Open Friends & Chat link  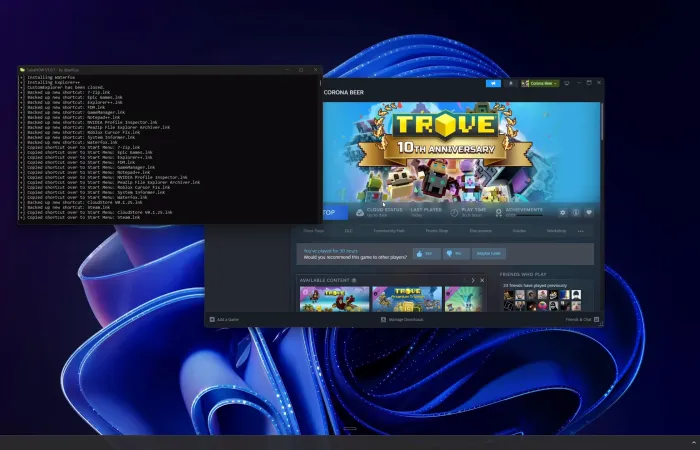(x=579, y=320)
